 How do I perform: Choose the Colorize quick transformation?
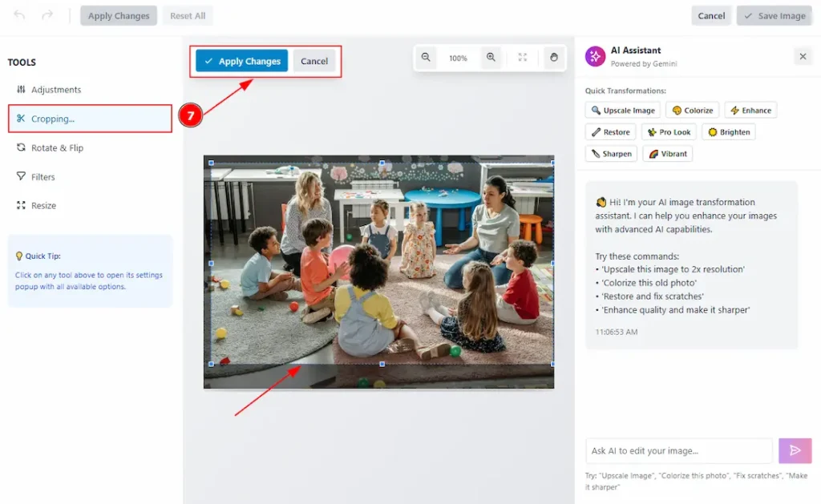point(693,111)
